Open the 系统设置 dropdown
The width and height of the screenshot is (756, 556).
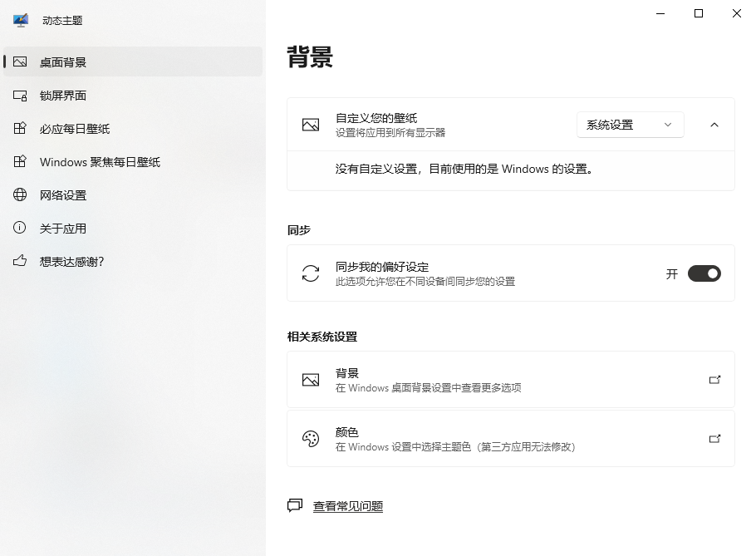point(630,124)
